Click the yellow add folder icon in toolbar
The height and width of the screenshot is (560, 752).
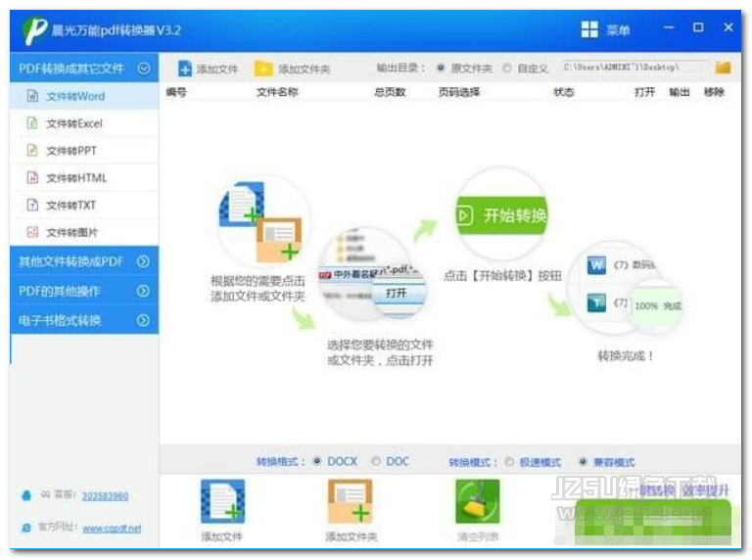(x=263, y=69)
